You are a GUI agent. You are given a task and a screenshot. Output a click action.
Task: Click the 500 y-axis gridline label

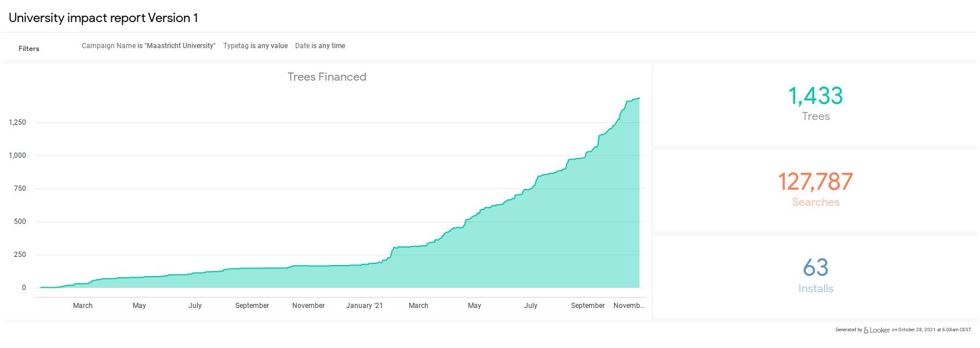pyautogui.click(x=20, y=222)
